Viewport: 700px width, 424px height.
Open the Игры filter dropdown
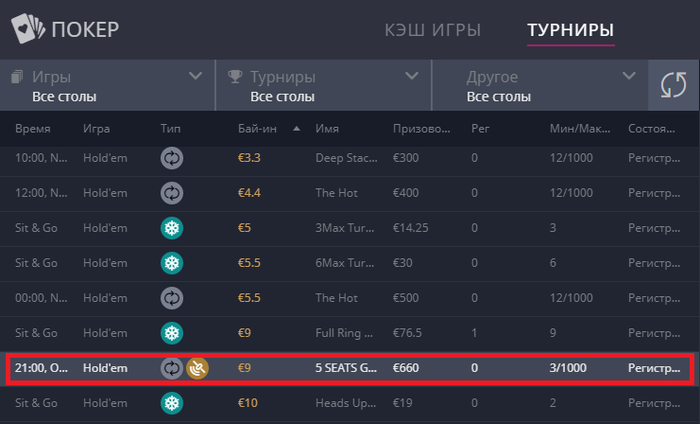click(x=107, y=85)
